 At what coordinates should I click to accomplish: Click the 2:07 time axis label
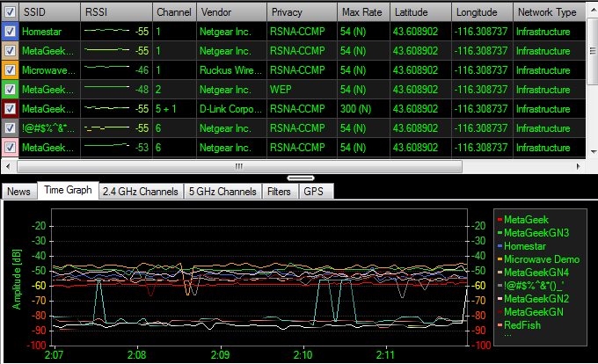(54, 355)
